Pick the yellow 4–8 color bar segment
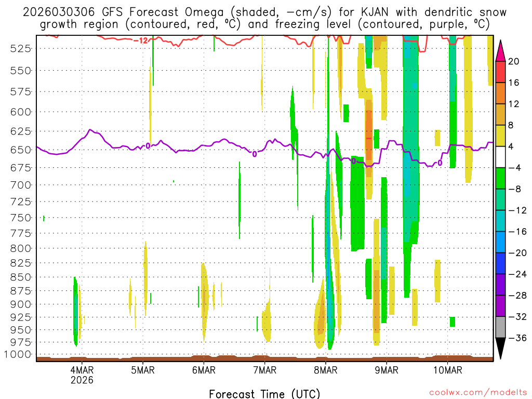The height and width of the screenshot is (399, 532). tap(500, 136)
